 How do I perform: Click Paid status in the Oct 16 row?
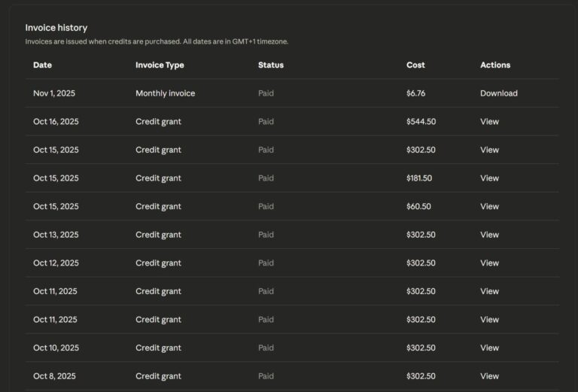point(266,122)
